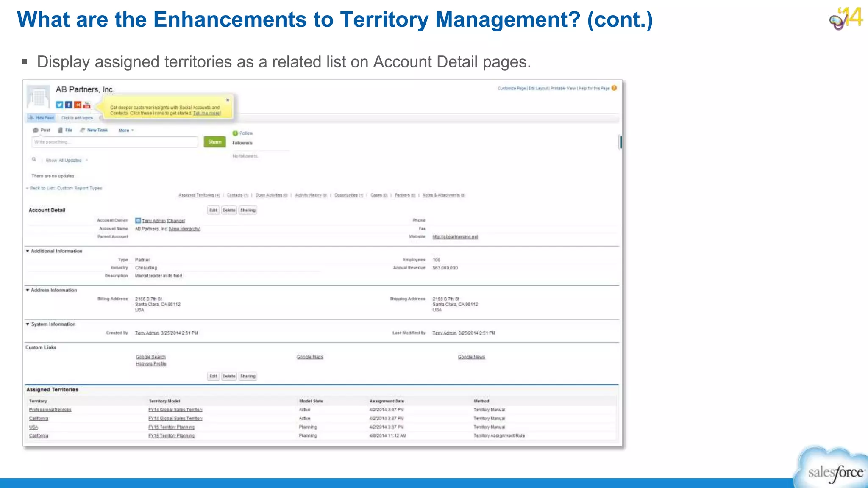Click the Hide Feed button
The height and width of the screenshot is (488, 868).
click(x=42, y=118)
